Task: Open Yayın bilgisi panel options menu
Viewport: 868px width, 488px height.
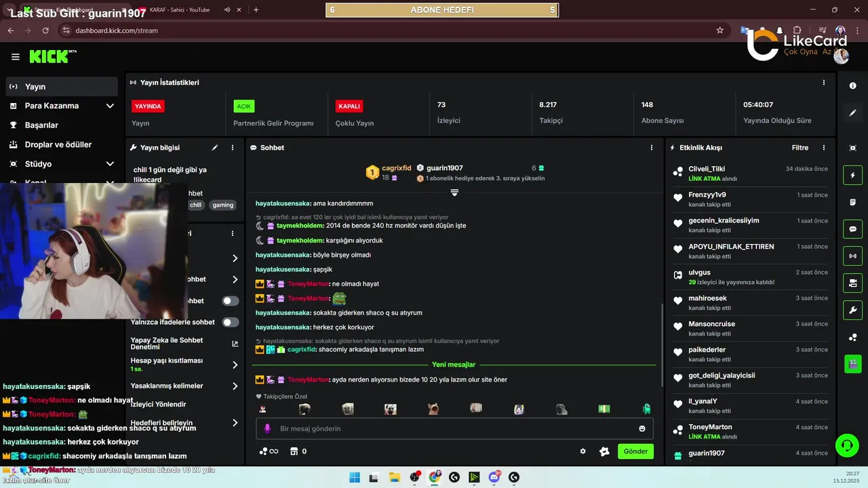Action: [x=232, y=148]
